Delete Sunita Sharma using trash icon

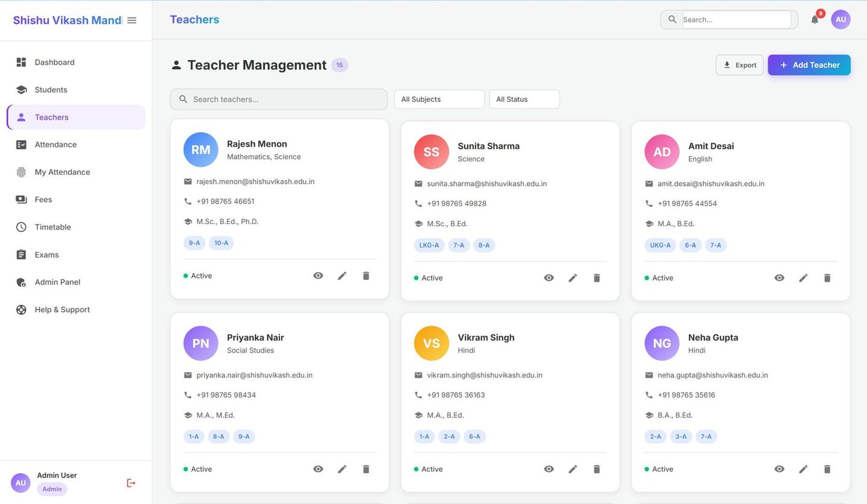(x=597, y=278)
